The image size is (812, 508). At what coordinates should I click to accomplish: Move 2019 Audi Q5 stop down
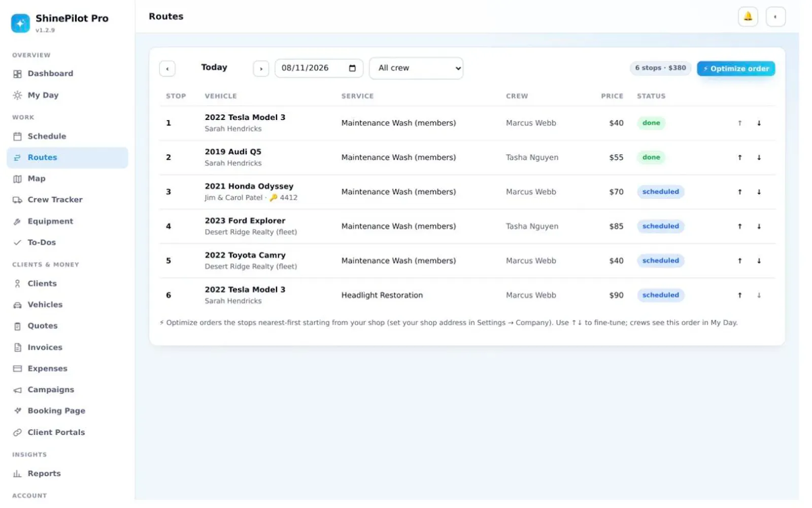pos(759,157)
